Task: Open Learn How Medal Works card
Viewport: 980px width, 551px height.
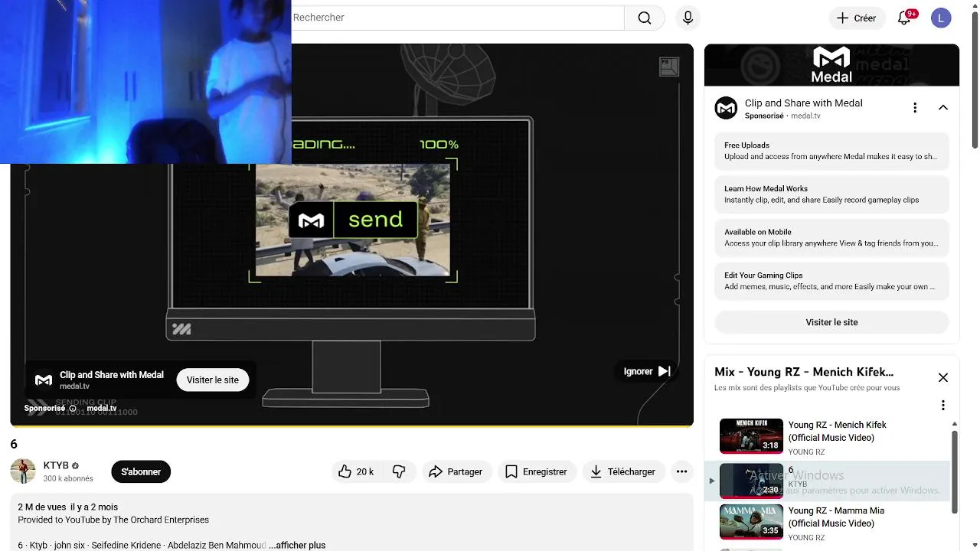Action: point(831,194)
